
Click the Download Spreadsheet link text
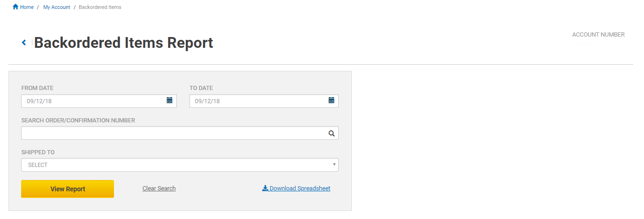click(300, 189)
